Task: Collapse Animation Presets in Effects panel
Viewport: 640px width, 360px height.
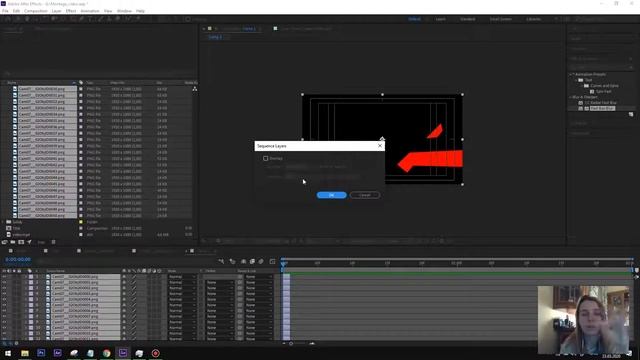Action: coord(571,74)
